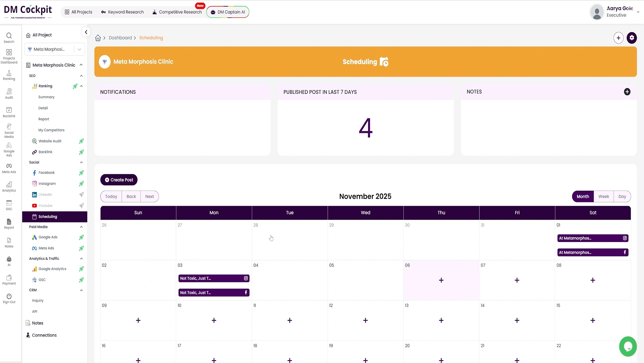Open the Social Media section from the left sidebar
The width and height of the screenshot is (644, 363).
click(x=9, y=130)
